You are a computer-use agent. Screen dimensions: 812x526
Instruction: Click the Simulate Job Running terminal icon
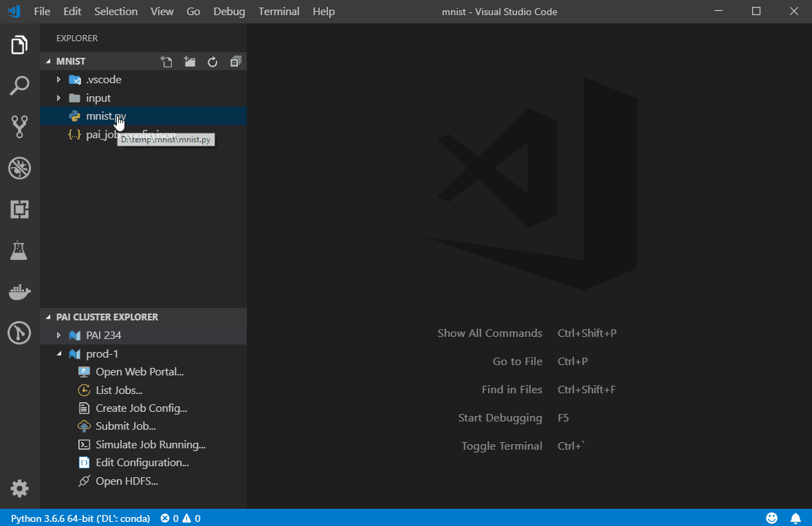84,444
